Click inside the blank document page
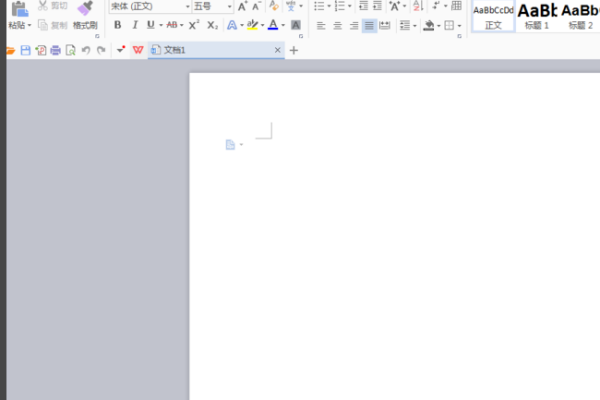The height and width of the screenshot is (400, 600). click(394, 236)
